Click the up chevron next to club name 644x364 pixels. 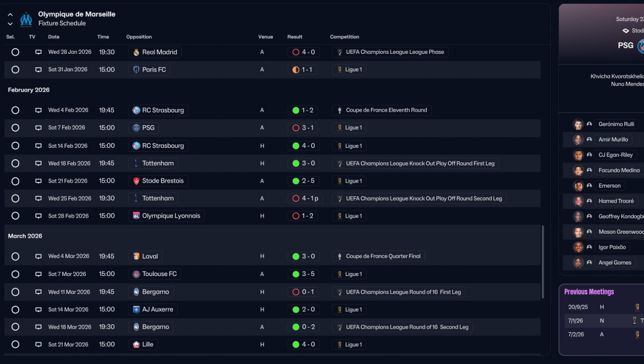pos(10,15)
